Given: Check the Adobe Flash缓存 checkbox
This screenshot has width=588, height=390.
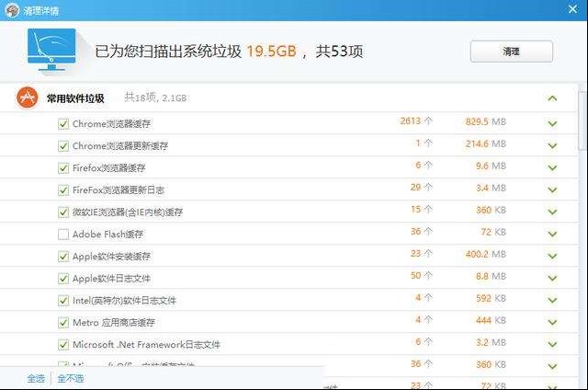Looking at the screenshot, I should [x=63, y=235].
